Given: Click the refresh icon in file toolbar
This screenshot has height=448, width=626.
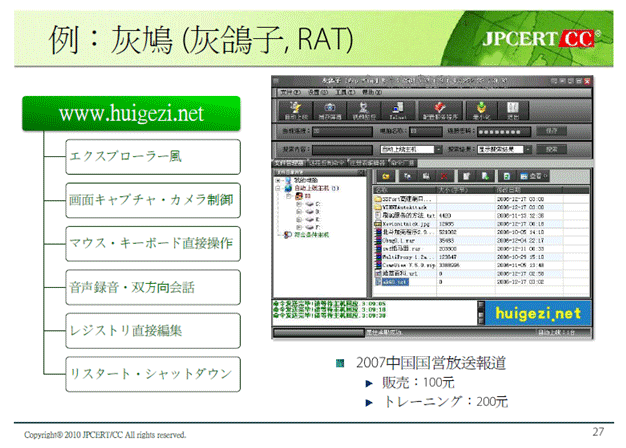Looking at the screenshot, I should tap(506, 176).
